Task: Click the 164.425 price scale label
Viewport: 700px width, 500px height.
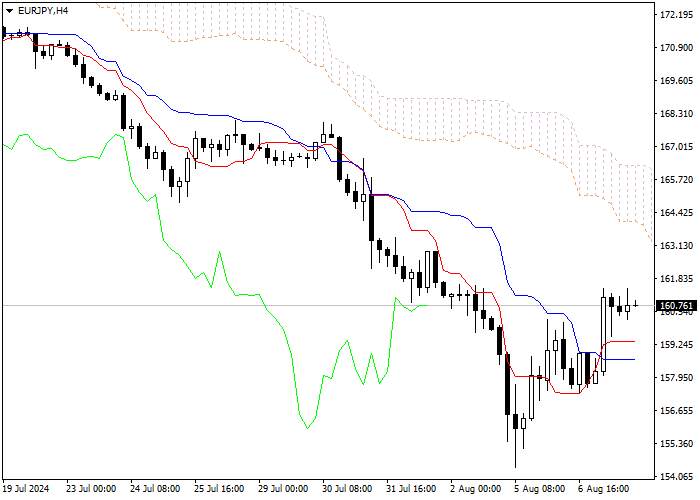Action: pos(676,213)
